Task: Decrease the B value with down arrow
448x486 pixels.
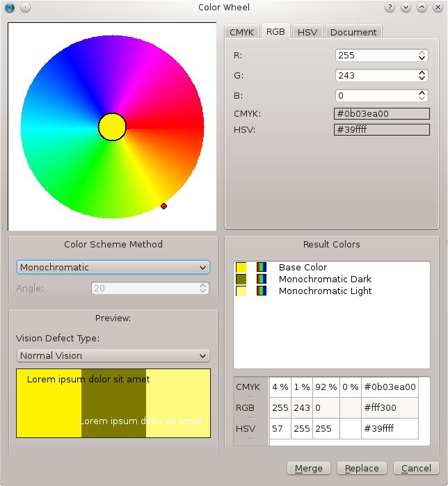Action: coord(422,99)
